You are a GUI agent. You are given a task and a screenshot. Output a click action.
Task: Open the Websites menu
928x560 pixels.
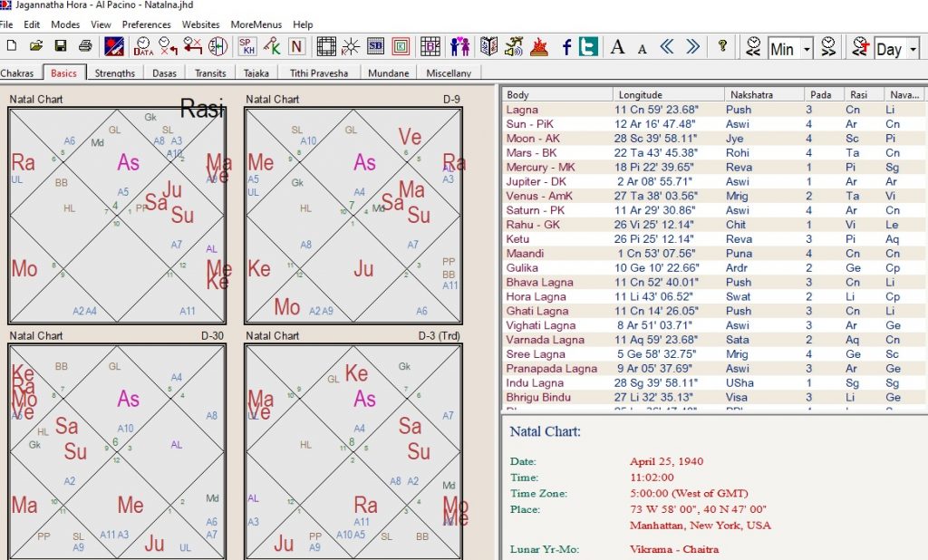(x=200, y=24)
